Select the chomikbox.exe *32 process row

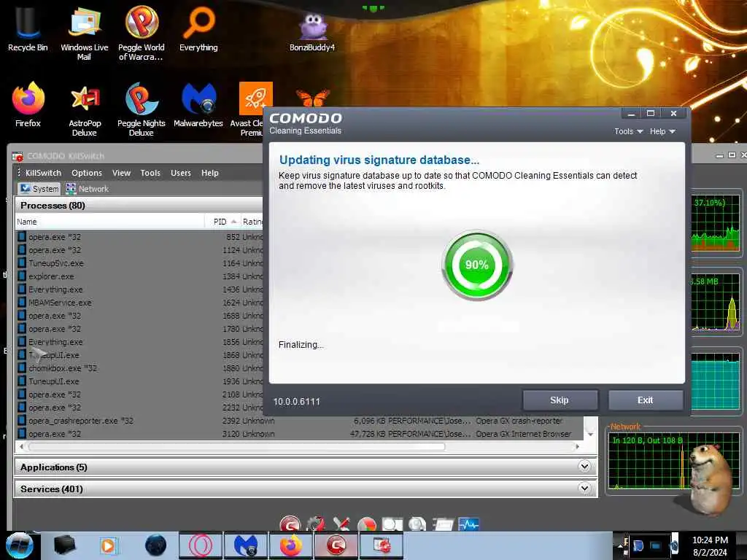tap(139, 368)
